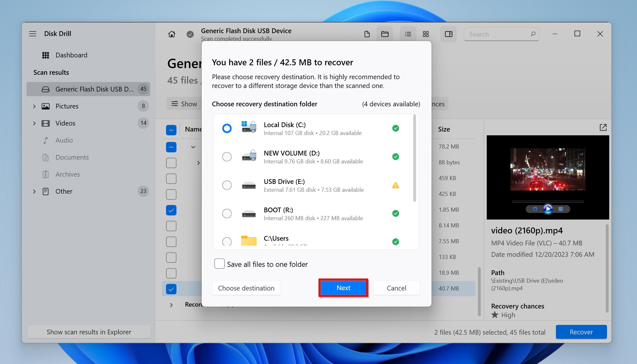
Task: Select NEW VOLUME (D:) as destination
Action: pyautogui.click(x=227, y=156)
